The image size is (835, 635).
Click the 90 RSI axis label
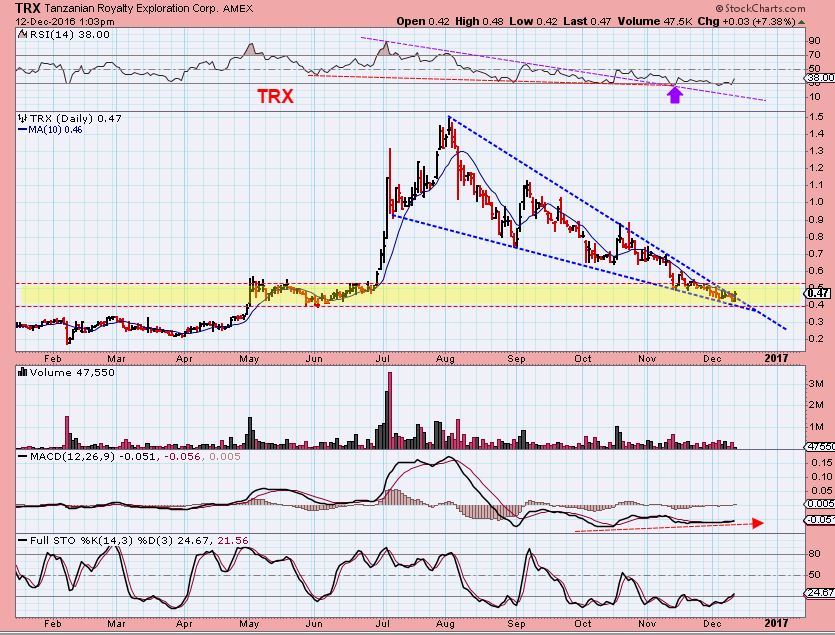click(815, 41)
